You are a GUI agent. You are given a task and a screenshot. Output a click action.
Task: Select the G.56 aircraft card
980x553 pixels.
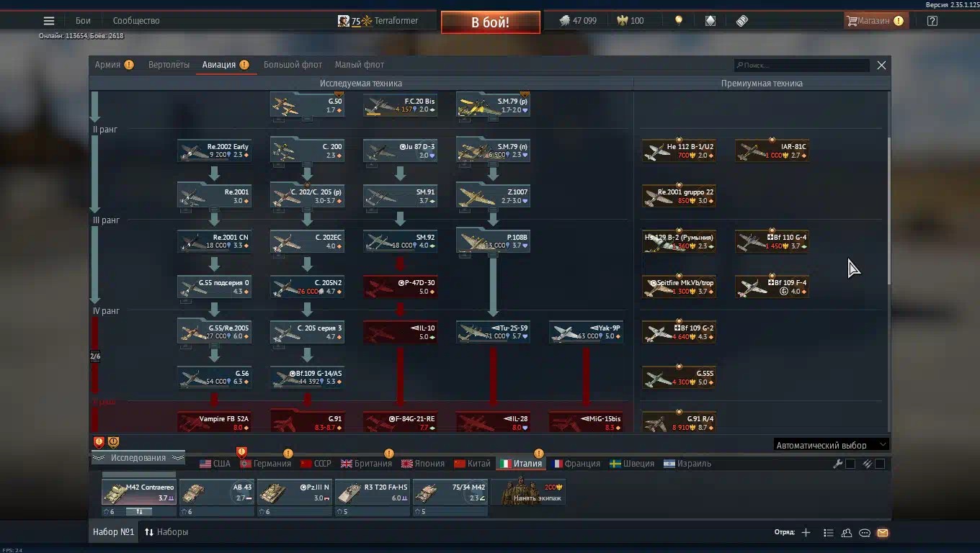point(214,377)
